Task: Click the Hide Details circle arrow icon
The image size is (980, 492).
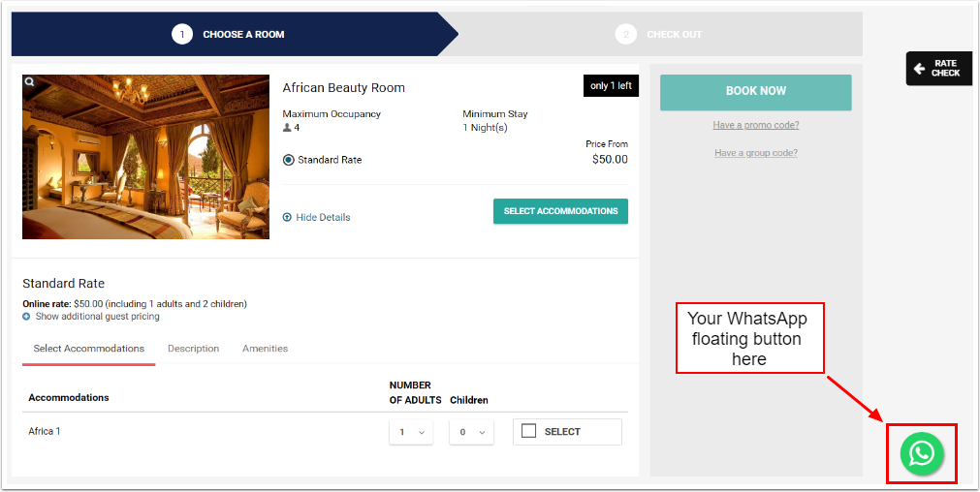Action: coord(287,217)
